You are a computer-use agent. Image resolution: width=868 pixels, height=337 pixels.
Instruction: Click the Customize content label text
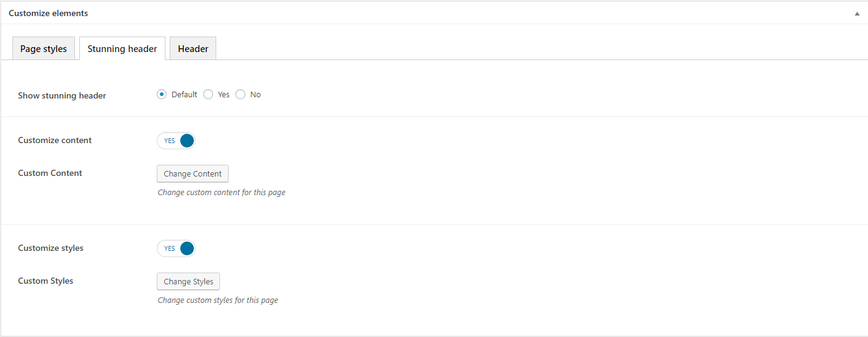tap(55, 141)
